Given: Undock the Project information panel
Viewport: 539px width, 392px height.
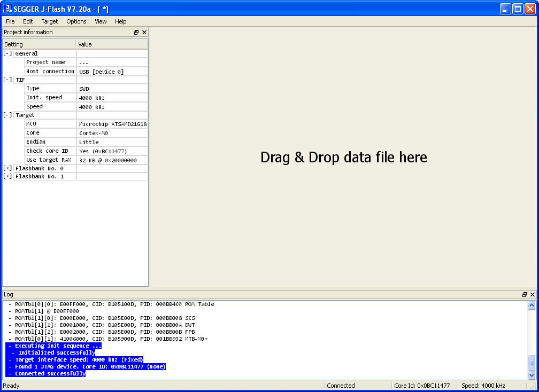Looking at the screenshot, I should coord(136,32).
